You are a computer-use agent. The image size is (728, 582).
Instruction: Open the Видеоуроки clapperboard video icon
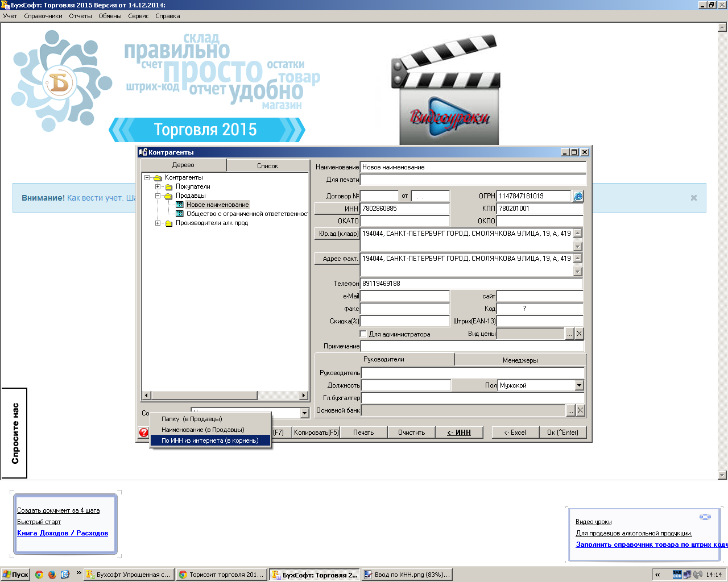(x=448, y=91)
